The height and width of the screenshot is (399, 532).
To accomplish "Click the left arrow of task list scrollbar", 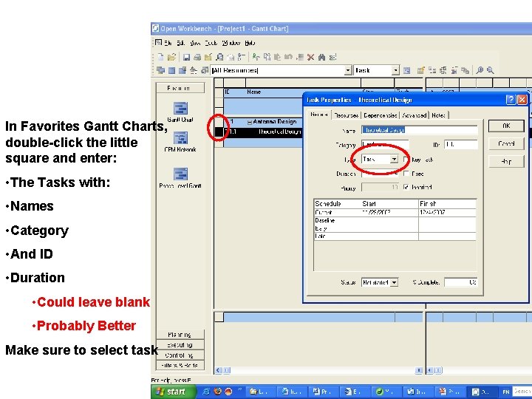I will (x=218, y=370).
